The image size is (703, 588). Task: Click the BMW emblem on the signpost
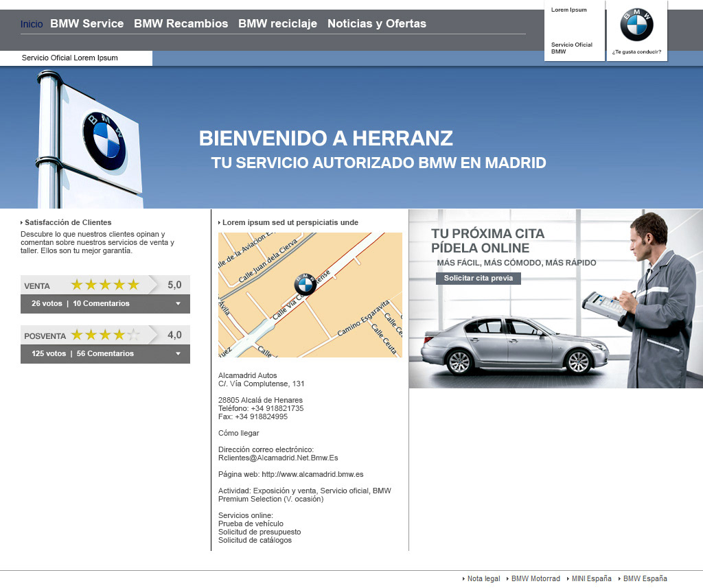104,141
